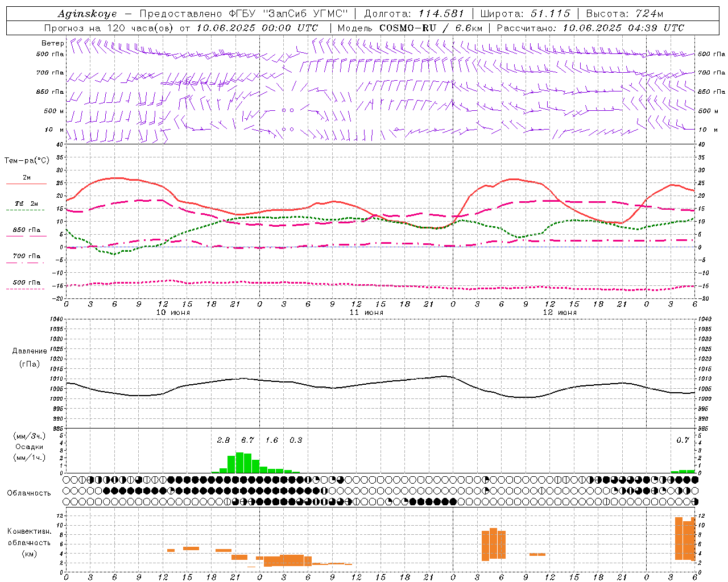Click the model name COSMO-RU
This screenshot has height=582, width=728.
pos(408,28)
